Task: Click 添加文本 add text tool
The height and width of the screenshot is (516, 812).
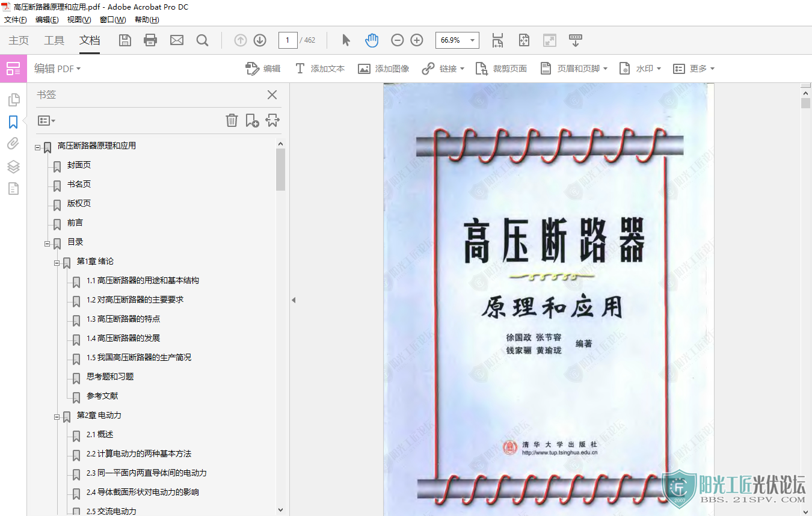Action: click(x=319, y=69)
